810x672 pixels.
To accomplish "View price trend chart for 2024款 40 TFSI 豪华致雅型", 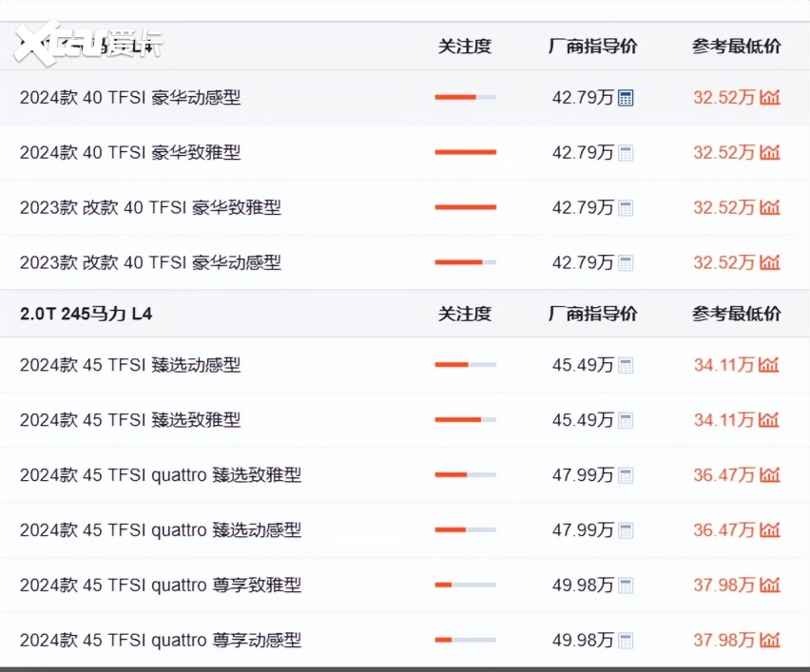I will pos(769,152).
